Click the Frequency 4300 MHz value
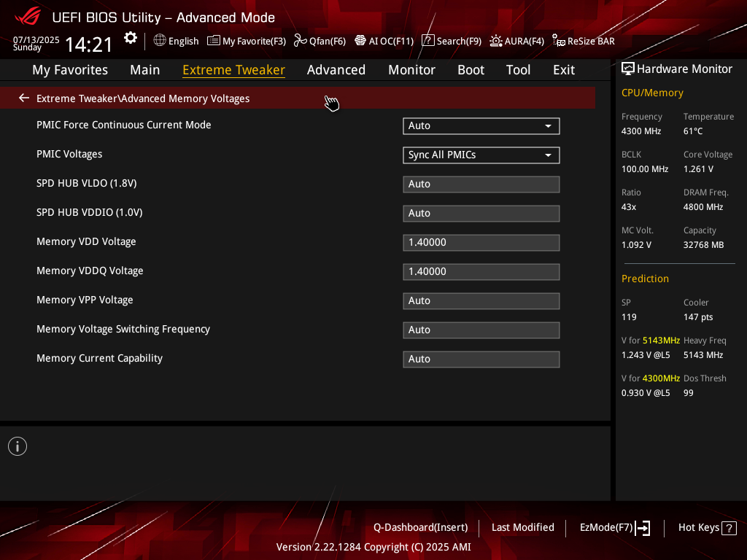Screen dimensions: 747x560 click(640, 131)
